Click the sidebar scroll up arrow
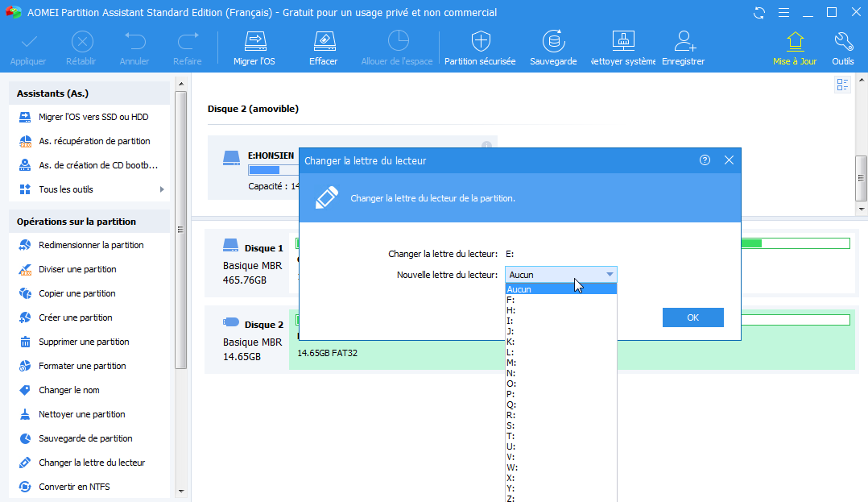The image size is (868, 502). pos(181,84)
